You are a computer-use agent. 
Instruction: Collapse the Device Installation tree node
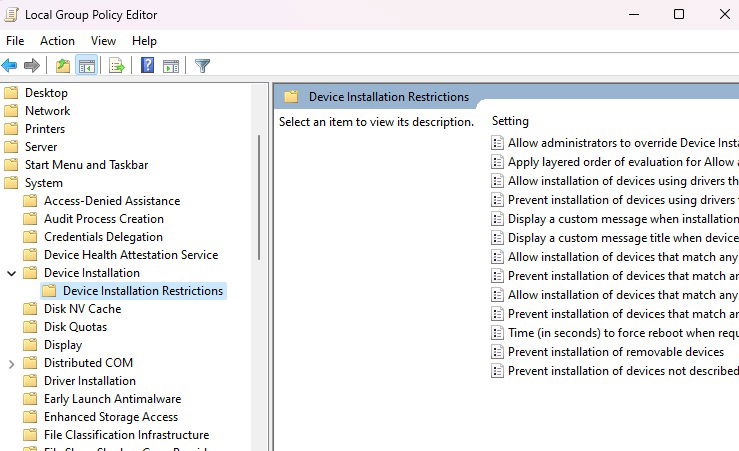pos(11,273)
